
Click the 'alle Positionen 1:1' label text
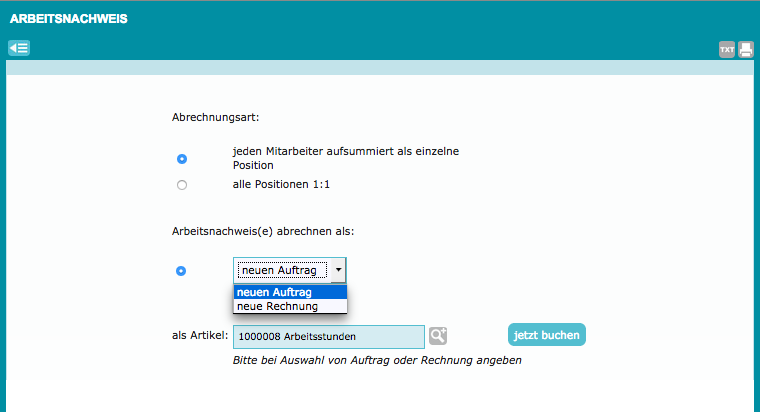282,185
